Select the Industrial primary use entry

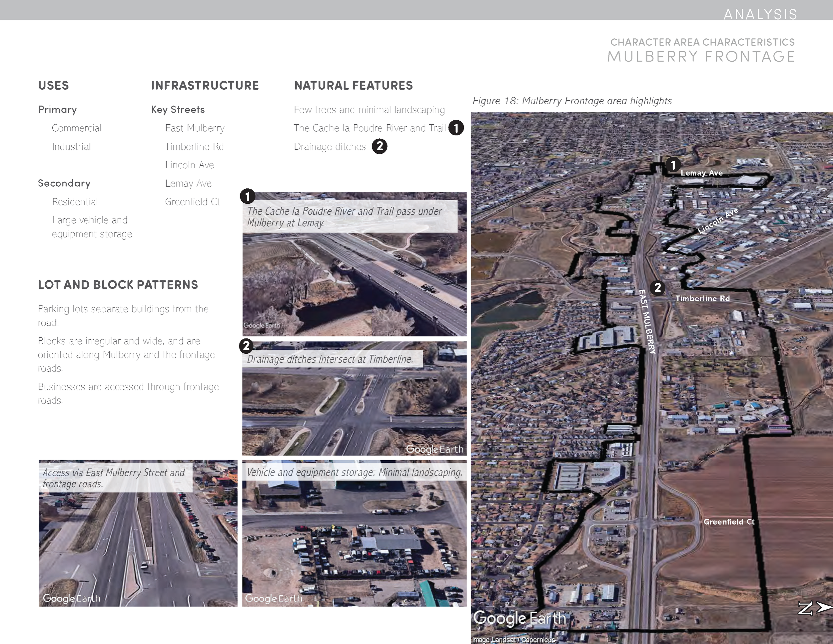pyautogui.click(x=71, y=147)
